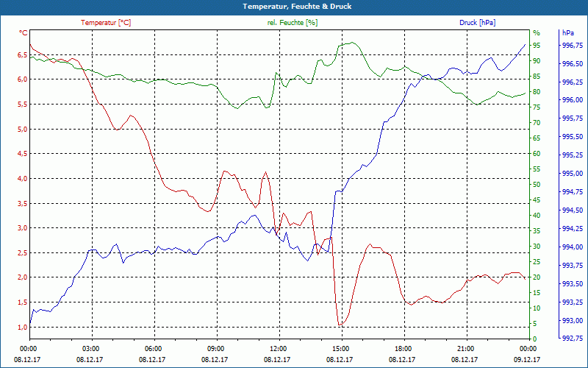Click humidity axis value '85'

click(537, 77)
